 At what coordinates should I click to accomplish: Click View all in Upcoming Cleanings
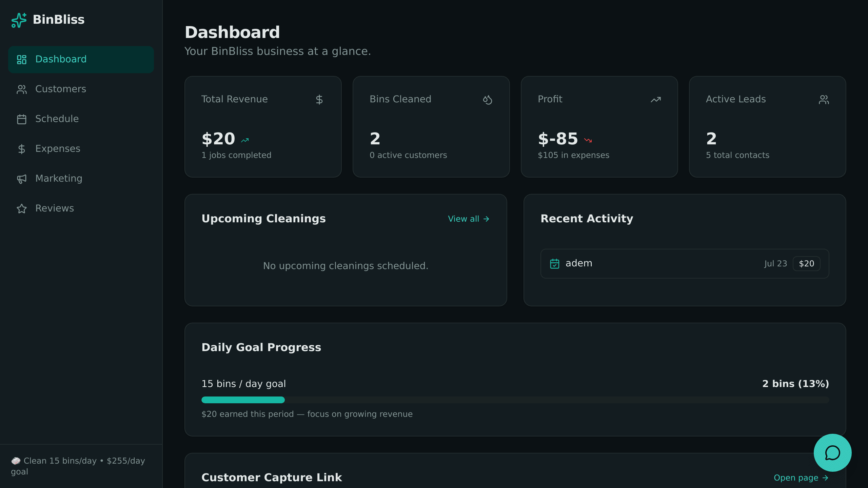point(469,219)
